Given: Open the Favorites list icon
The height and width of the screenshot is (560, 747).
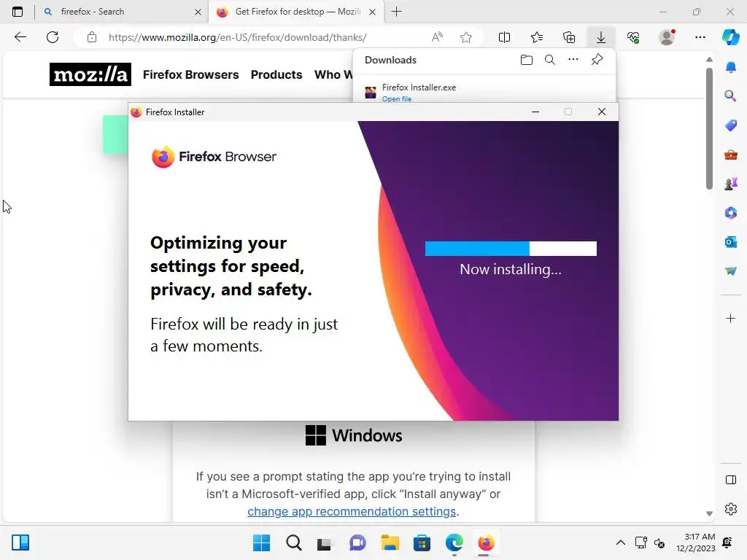Looking at the screenshot, I should click(537, 37).
